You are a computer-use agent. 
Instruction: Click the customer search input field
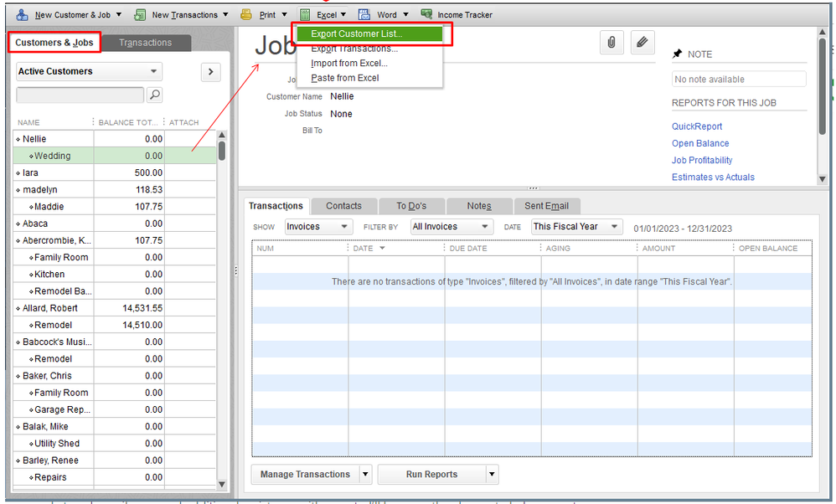(x=80, y=95)
